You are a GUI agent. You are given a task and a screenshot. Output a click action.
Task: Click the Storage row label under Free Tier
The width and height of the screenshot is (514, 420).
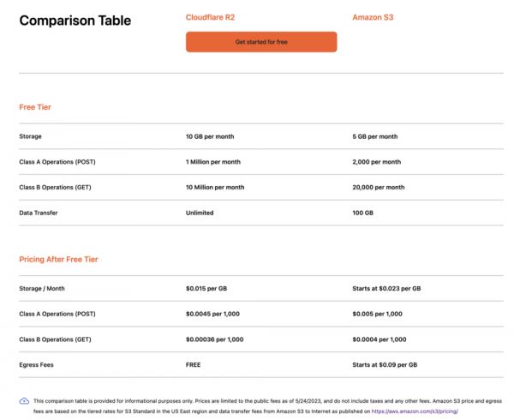30,136
